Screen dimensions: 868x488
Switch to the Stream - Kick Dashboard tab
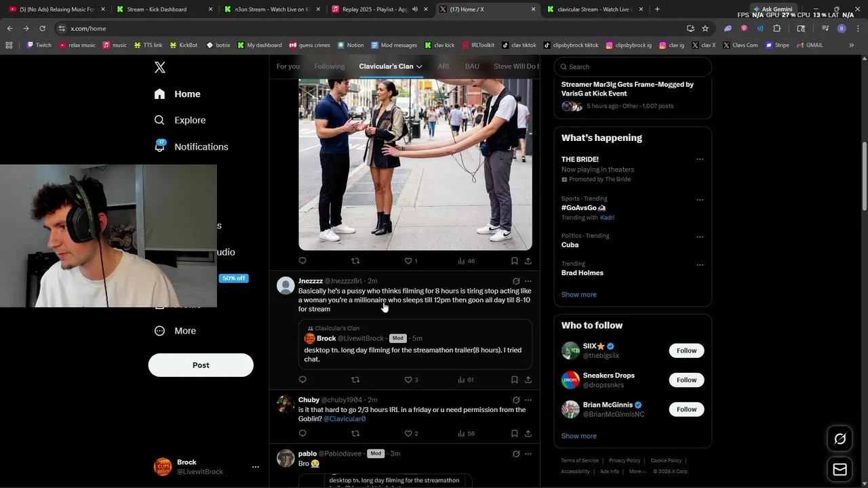click(163, 9)
